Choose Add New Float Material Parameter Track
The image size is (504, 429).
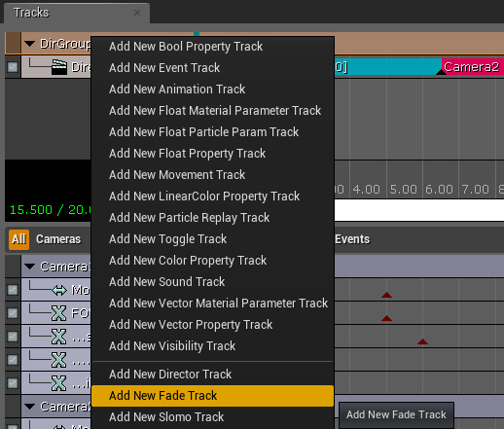(x=213, y=111)
